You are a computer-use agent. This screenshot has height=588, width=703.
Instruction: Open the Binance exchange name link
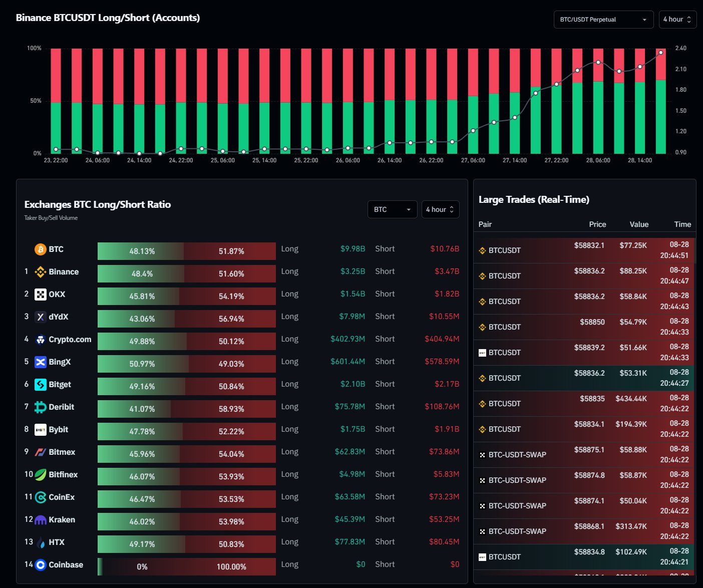[64, 272]
